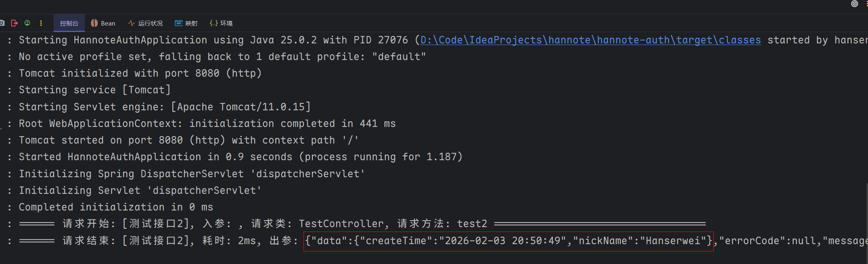Click the 'Completed initialization in 0 ms' line
Image resolution: width=868 pixels, height=264 pixels.
(x=116, y=207)
